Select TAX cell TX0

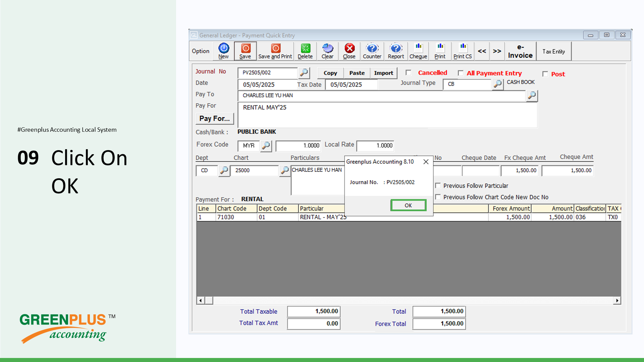click(x=614, y=217)
